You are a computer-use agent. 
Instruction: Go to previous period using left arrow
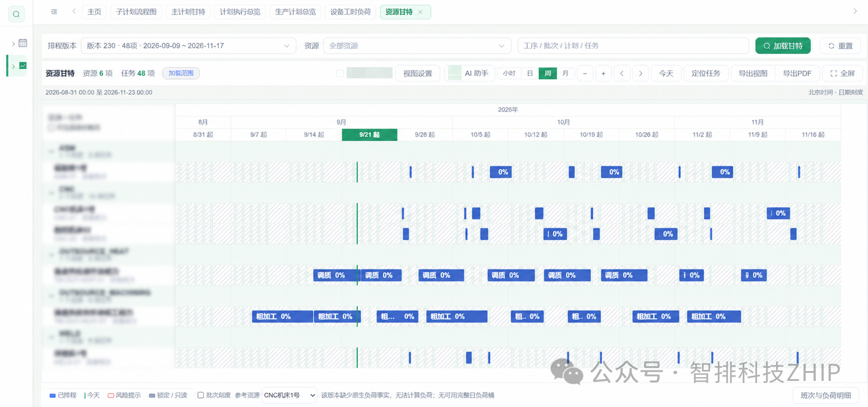pyautogui.click(x=622, y=73)
